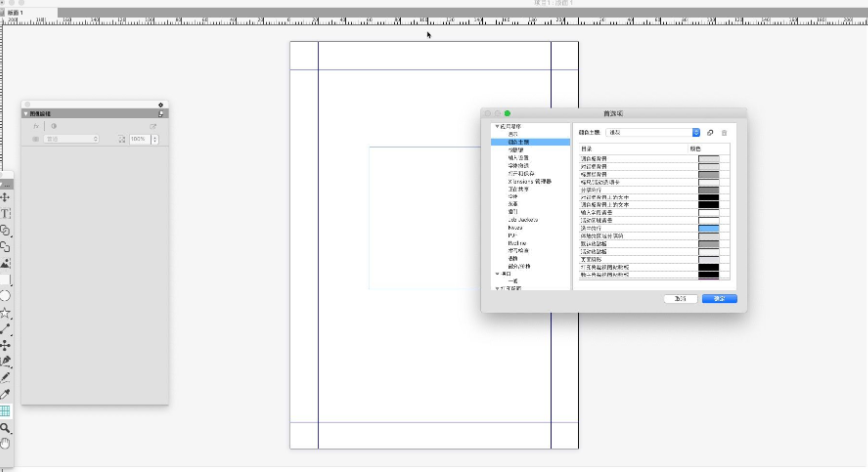Toggle the eye visibility icon in image editing panel
Viewport: 868px width, 472px height.
[36, 139]
